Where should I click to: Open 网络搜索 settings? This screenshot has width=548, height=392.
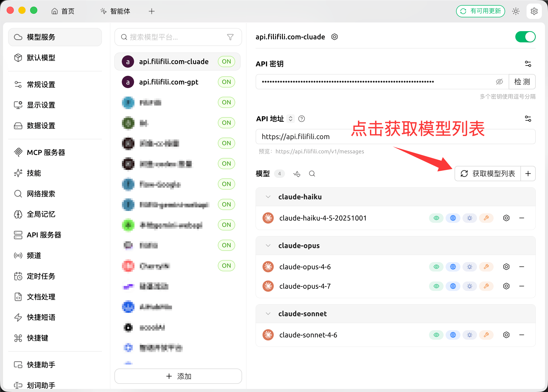[x=55, y=194]
